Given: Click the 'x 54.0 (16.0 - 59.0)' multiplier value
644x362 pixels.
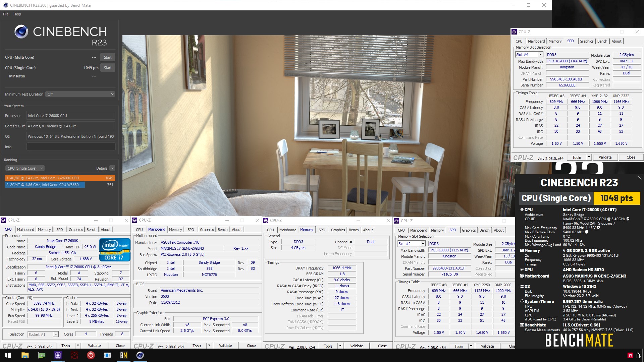Looking at the screenshot, I should tap(44, 310).
